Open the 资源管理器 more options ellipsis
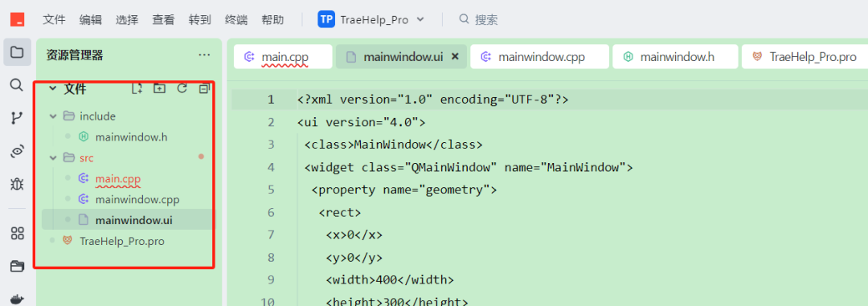The height and width of the screenshot is (306, 868). pyautogui.click(x=204, y=55)
